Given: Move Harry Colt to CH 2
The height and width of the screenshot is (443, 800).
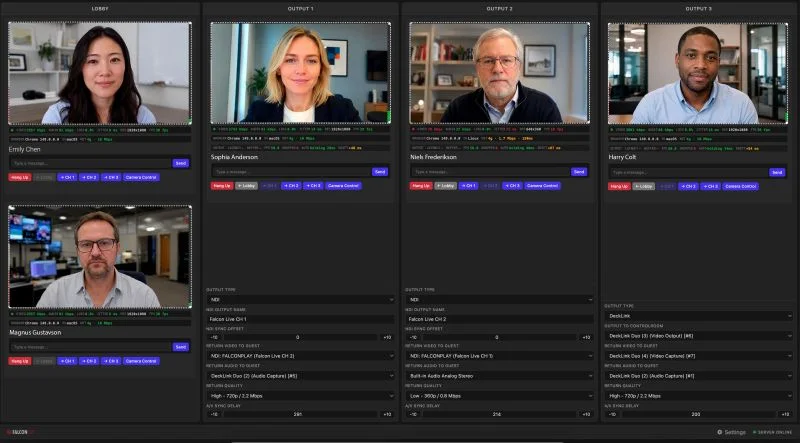Looking at the screenshot, I should tap(688, 186).
